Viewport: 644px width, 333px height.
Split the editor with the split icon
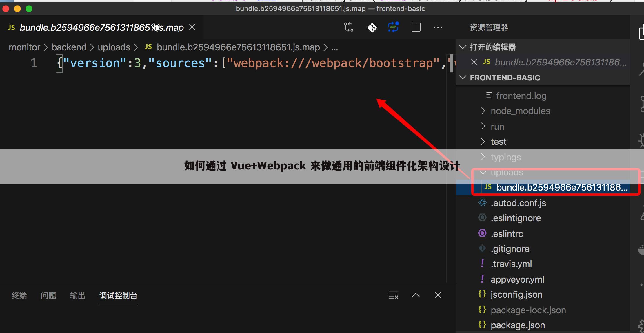point(416,27)
